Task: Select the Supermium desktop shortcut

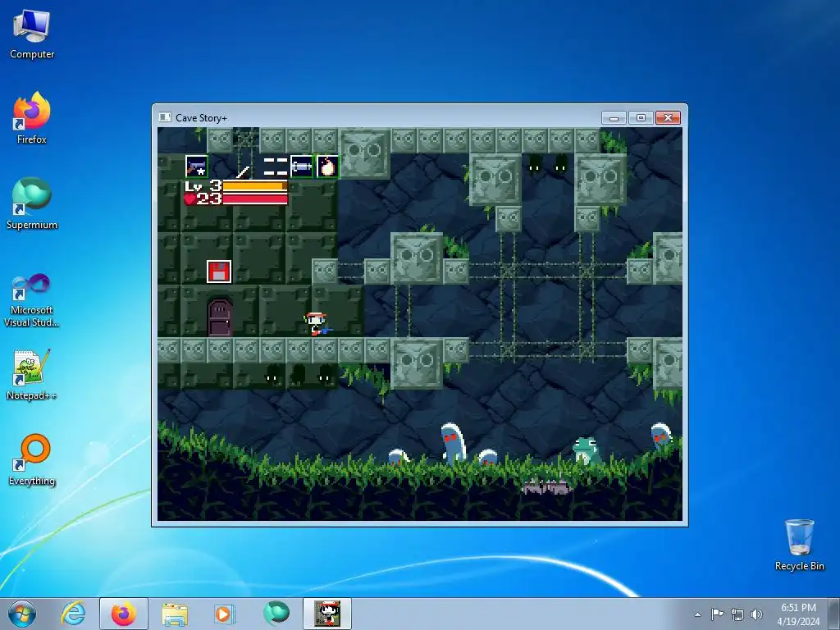Action: coord(32,203)
